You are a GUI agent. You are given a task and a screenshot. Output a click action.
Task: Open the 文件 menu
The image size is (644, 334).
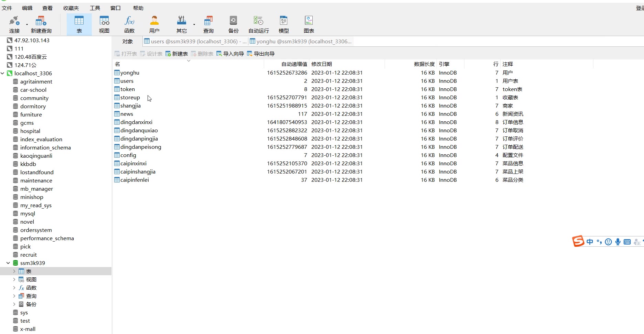coord(7,8)
